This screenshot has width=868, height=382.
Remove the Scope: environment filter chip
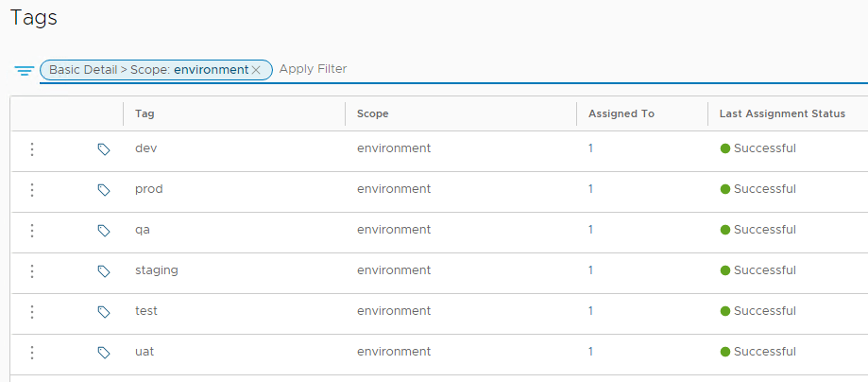pos(256,70)
